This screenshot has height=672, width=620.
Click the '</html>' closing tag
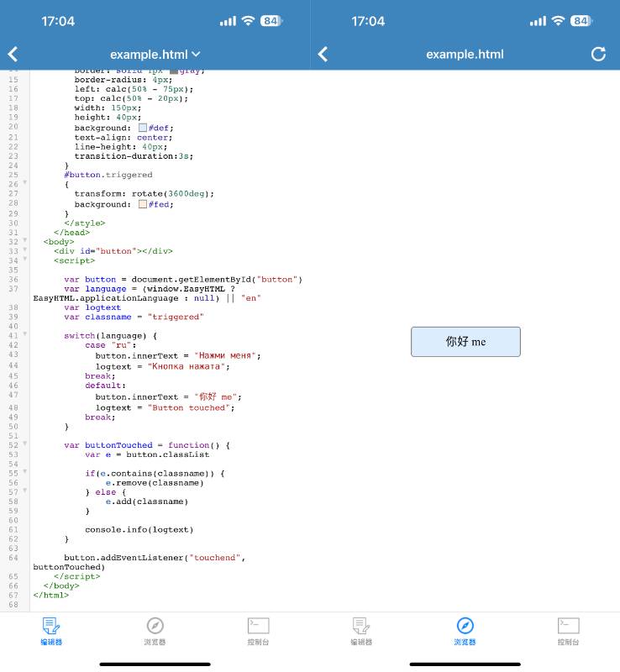pos(51,596)
